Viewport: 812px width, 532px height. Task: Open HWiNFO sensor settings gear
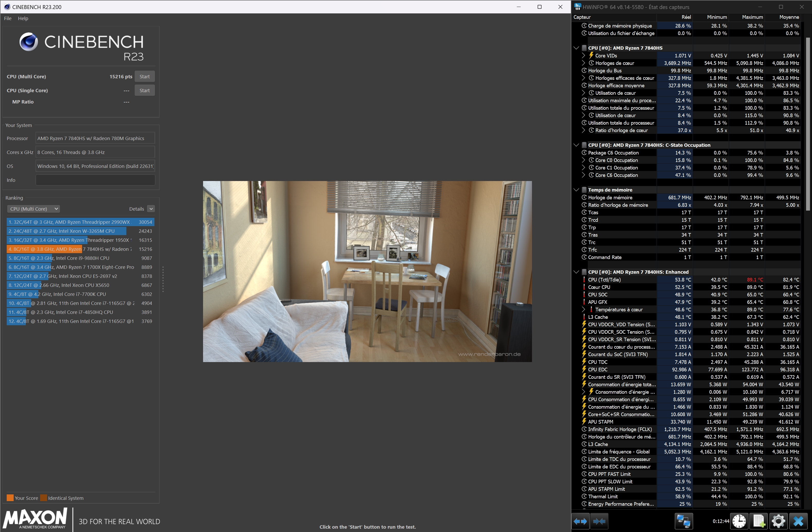[778, 521]
